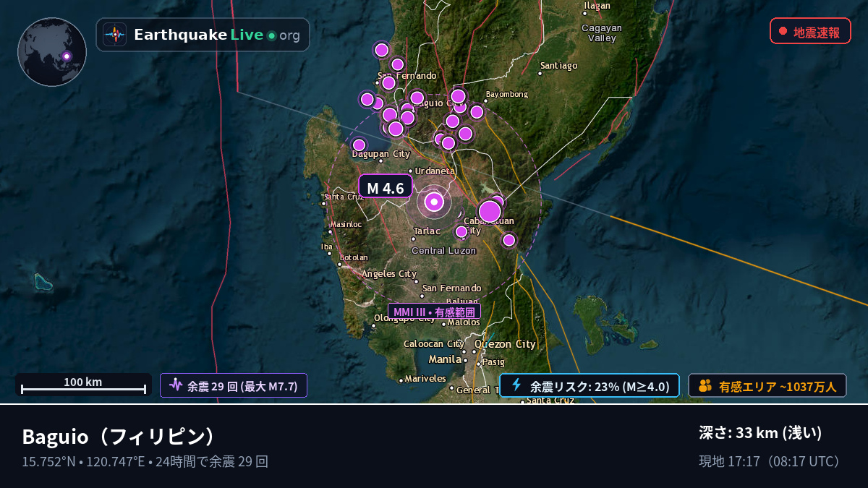The width and height of the screenshot is (868, 488).
Task: Click the Santiago city label
Action: coord(559,66)
